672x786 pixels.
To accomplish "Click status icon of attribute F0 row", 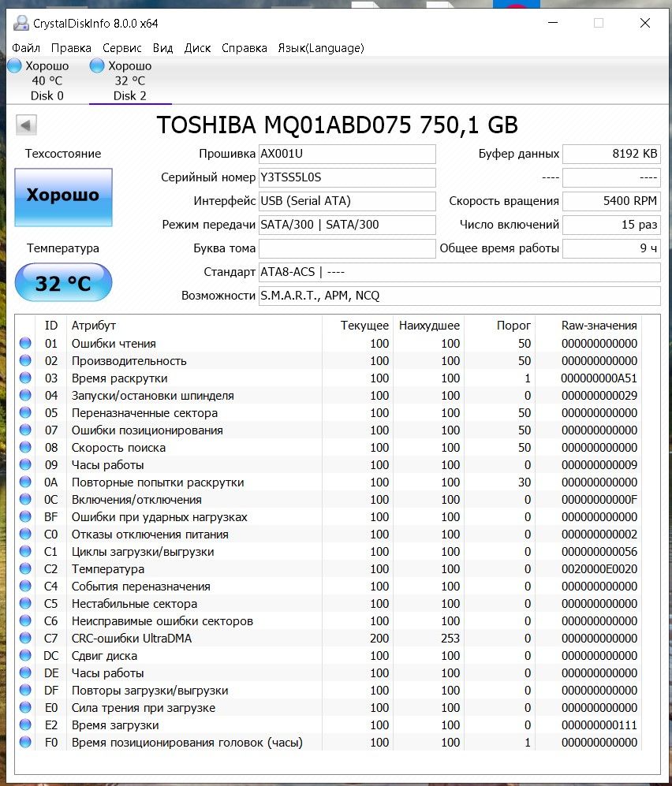I will [x=25, y=743].
